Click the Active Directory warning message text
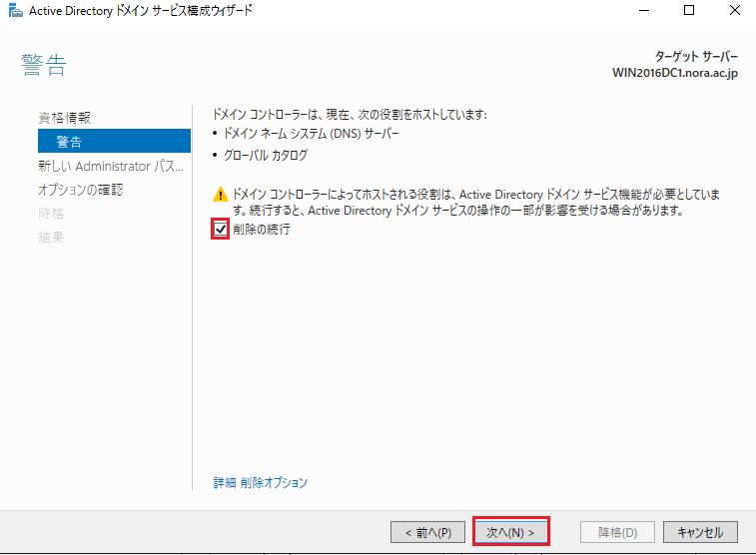The height and width of the screenshot is (555, 756). click(x=476, y=203)
